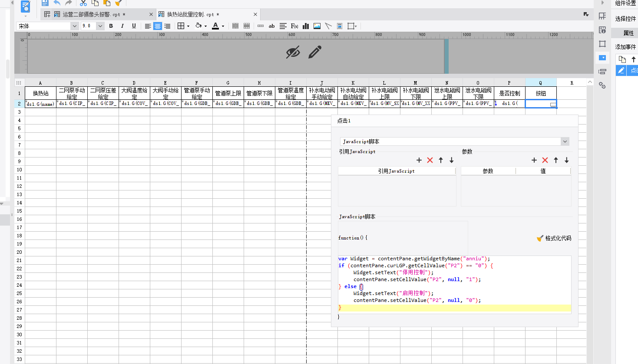The width and height of the screenshot is (638, 364).
Task: Insert a formula with the F(x) icon
Action: coord(294,26)
